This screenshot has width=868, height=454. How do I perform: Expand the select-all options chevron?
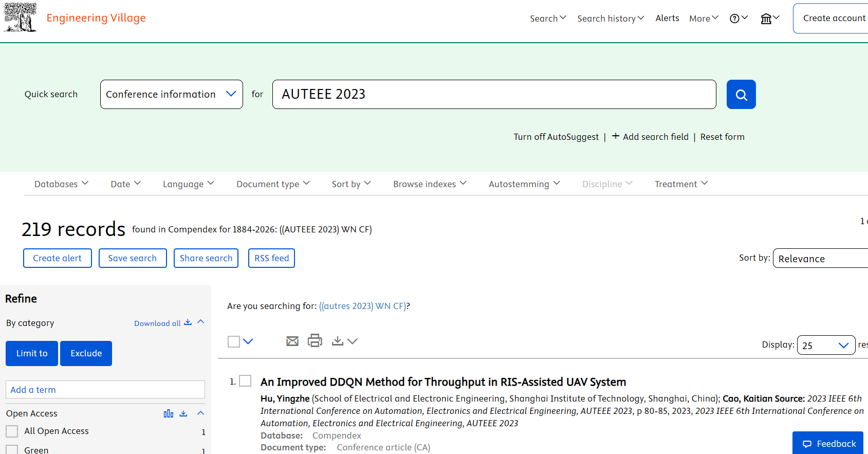248,341
